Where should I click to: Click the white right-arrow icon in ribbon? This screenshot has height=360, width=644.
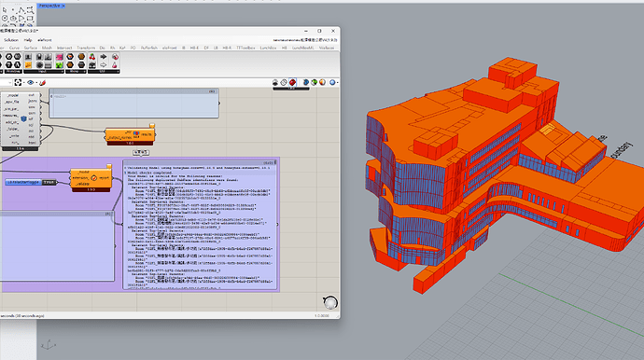pyautogui.click(x=104, y=65)
